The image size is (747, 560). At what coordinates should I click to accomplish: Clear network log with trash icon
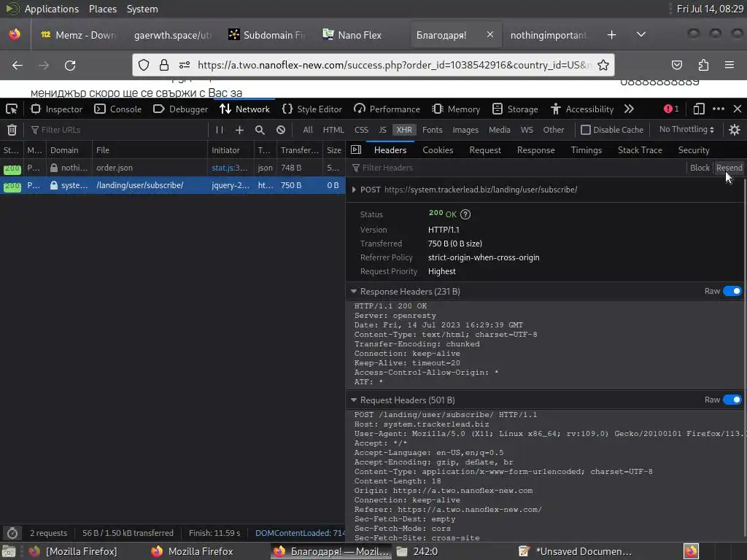click(x=12, y=130)
